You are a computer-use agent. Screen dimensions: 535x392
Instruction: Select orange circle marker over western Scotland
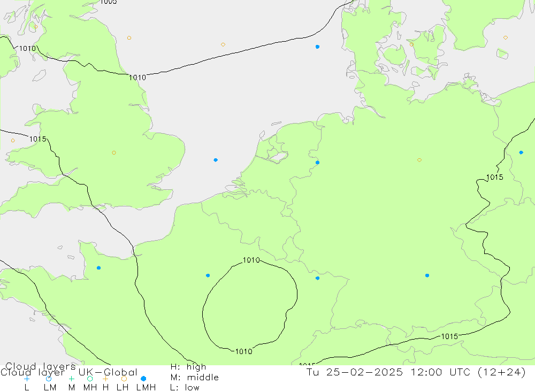[x=36, y=26]
